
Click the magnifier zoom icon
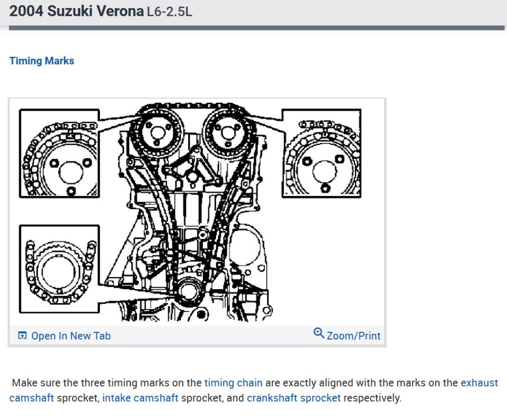point(319,333)
